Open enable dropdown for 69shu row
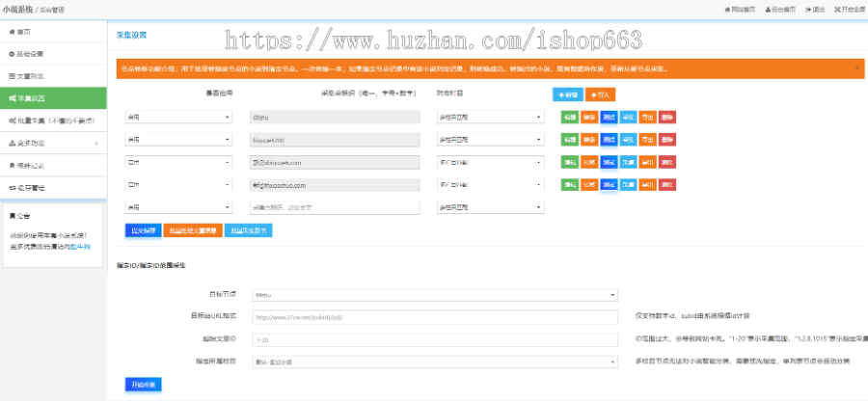 click(x=178, y=117)
